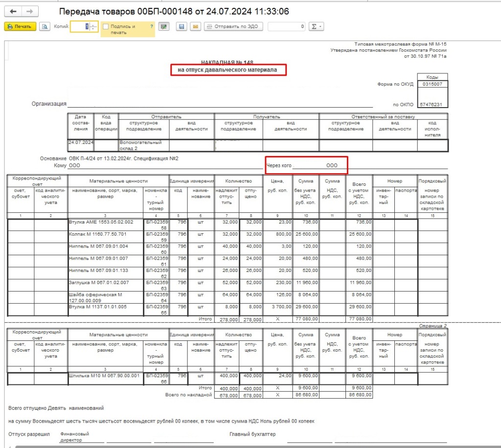The image size is (501, 448).
Task: Select the Через кого field cell
Action: tap(306, 165)
